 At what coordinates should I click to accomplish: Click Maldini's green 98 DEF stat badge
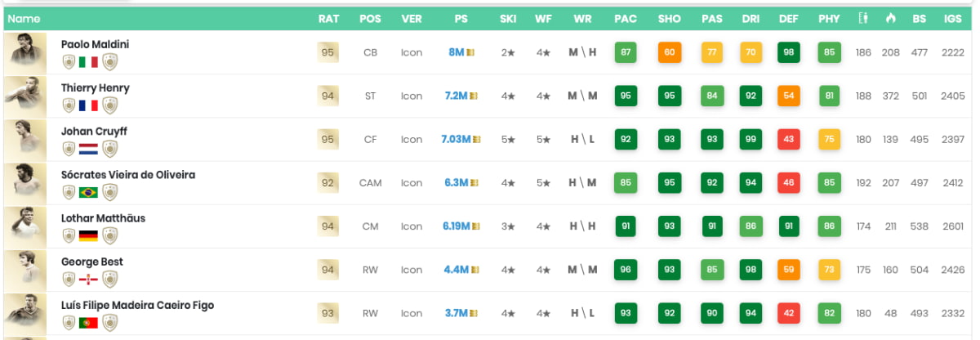click(789, 52)
